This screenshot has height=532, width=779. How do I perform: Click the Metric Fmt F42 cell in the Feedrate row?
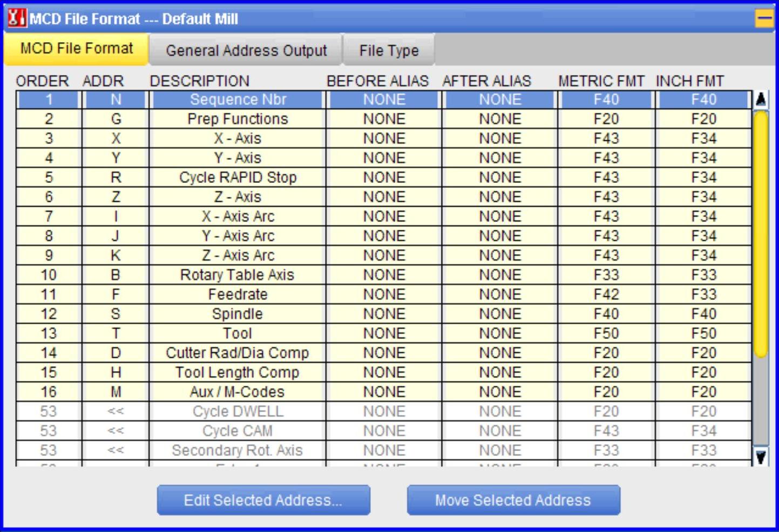[x=606, y=295]
